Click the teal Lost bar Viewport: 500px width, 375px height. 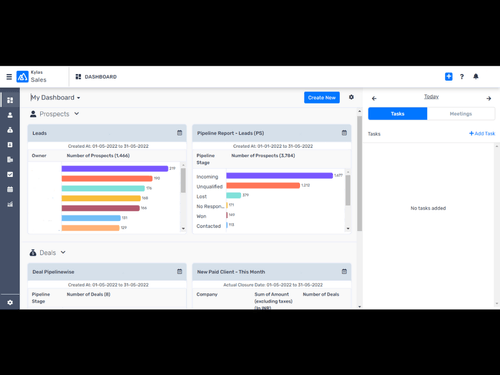(234, 195)
